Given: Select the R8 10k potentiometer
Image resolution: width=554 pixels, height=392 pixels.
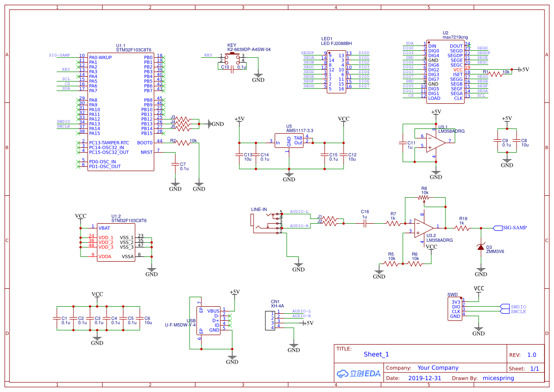Looking at the screenshot, I should (424, 198).
